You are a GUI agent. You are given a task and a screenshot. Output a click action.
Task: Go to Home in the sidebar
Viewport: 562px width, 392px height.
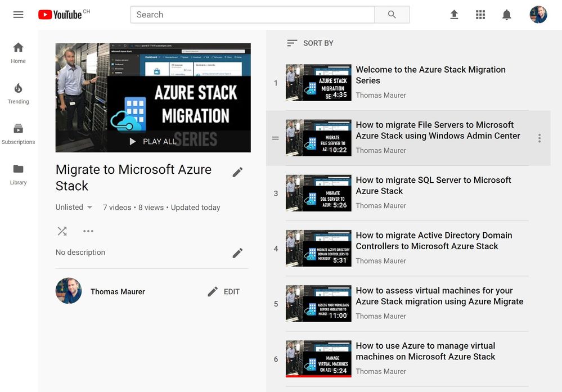(x=18, y=53)
